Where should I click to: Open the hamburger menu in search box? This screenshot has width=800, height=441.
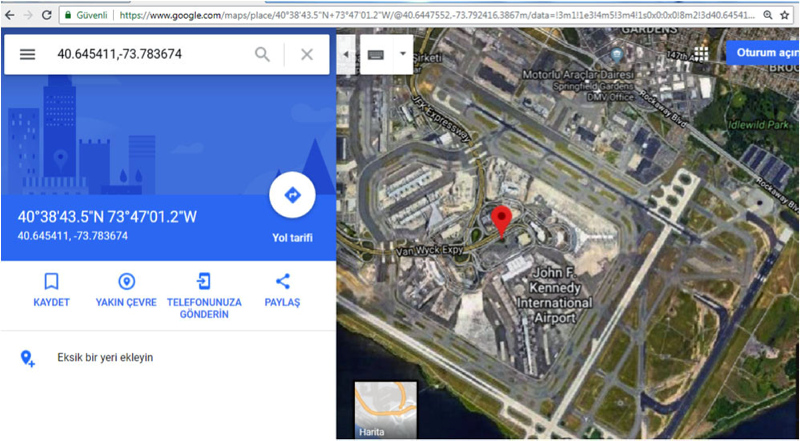(x=28, y=55)
